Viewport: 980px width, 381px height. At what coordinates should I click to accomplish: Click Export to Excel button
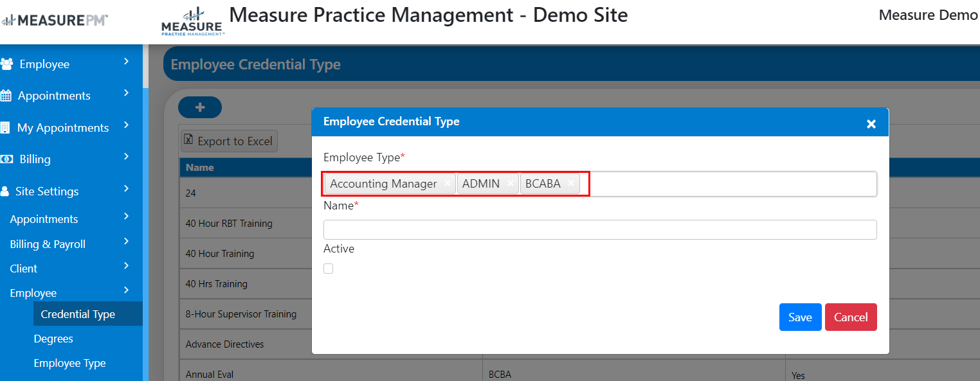tap(229, 141)
